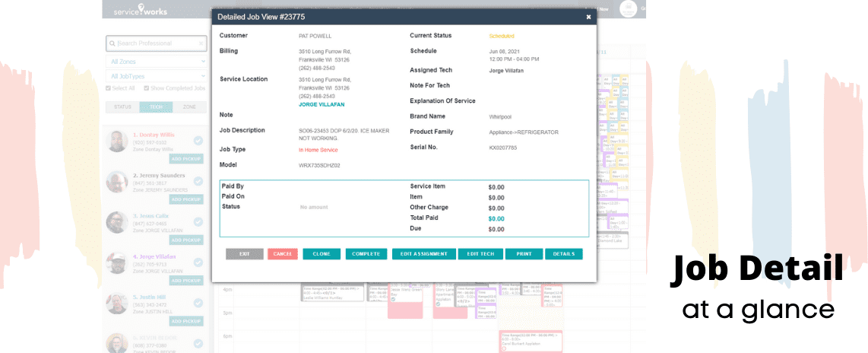Toggle Show Completed Jobs checkbox

[147, 88]
